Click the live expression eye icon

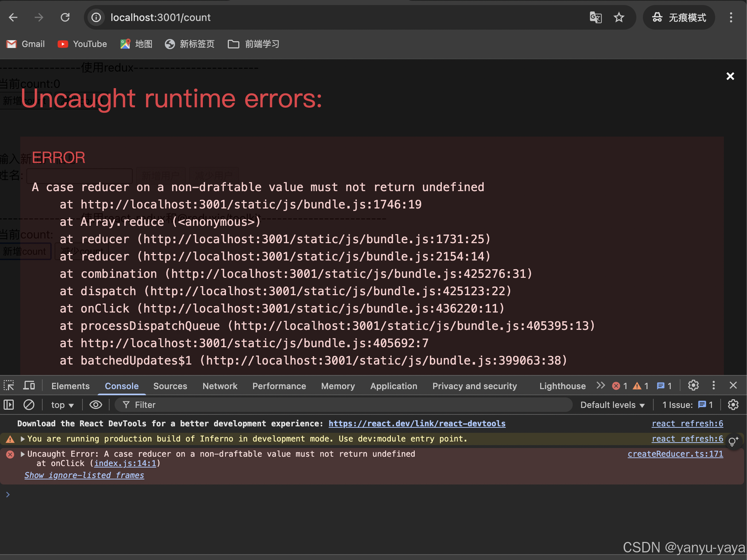point(95,405)
